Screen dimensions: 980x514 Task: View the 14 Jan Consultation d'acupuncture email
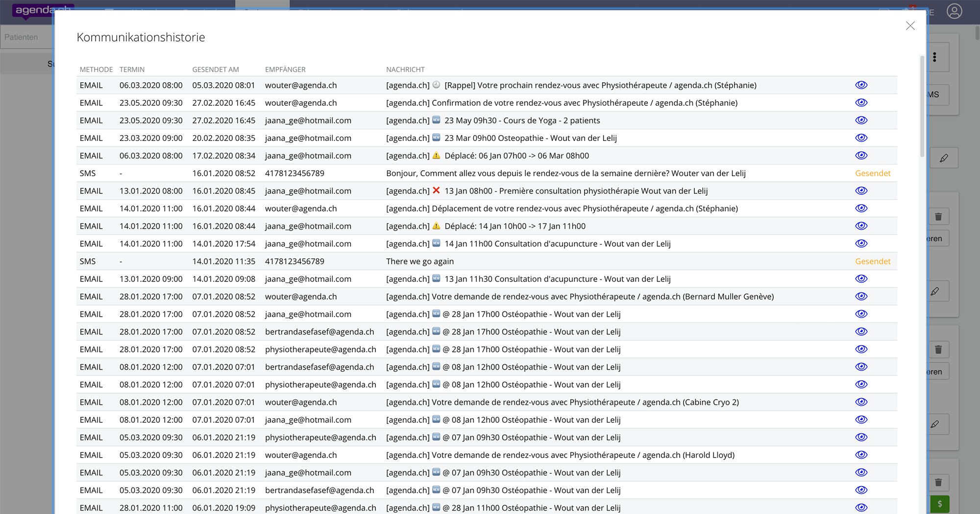pyautogui.click(x=861, y=244)
